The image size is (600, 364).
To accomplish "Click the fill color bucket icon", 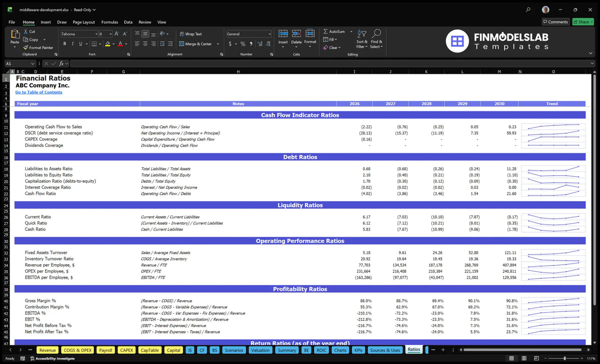I will click(x=107, y=44).
